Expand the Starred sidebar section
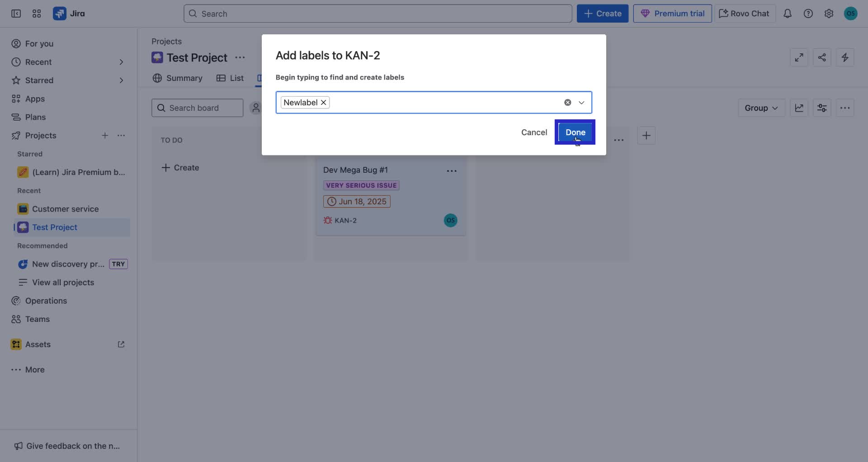The image size is (868, 462). pyautogui.click(x=121, y=80)
